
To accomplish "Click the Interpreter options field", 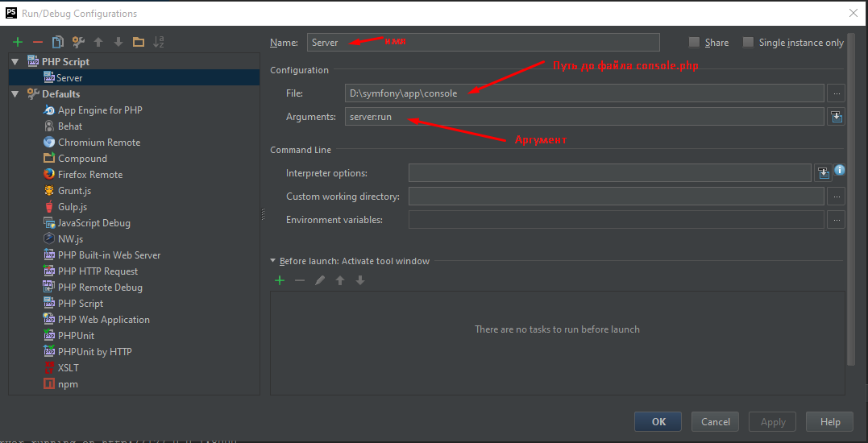I will point(610,173).
